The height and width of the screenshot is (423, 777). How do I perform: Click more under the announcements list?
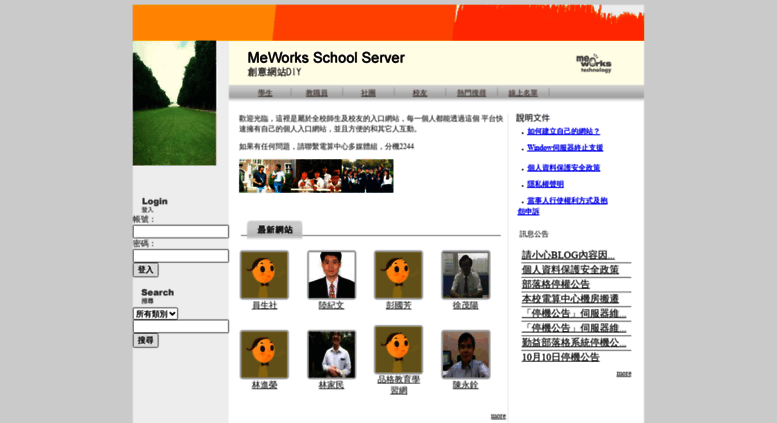[624, 373]
